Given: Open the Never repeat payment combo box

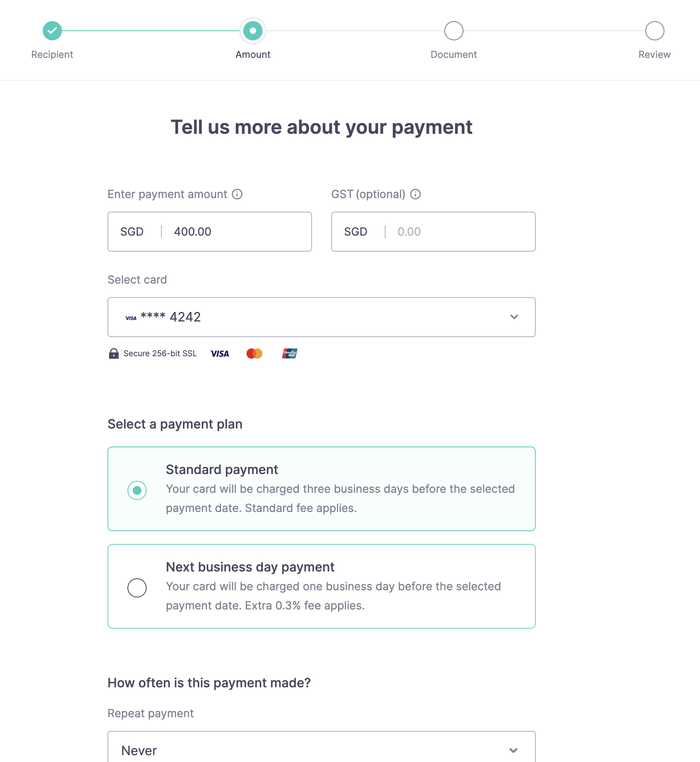Looking at the screenshot, I should [x=312, y=750].
